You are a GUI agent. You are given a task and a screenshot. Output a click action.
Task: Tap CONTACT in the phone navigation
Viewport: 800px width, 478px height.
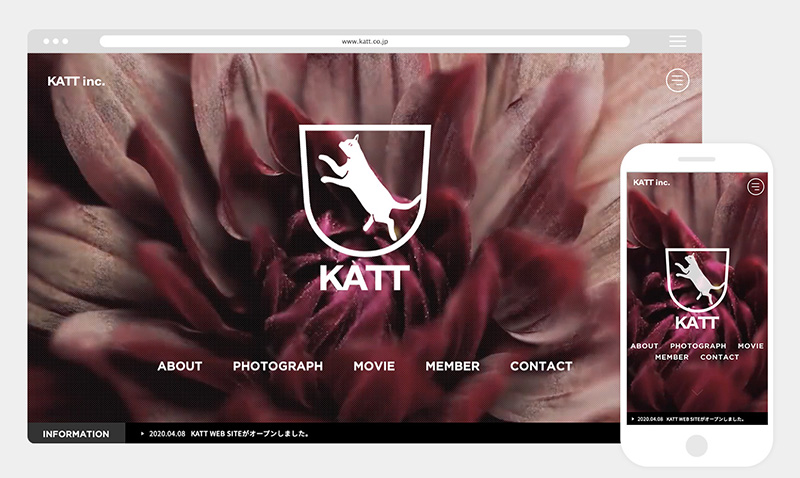click(x=719, y=357)
